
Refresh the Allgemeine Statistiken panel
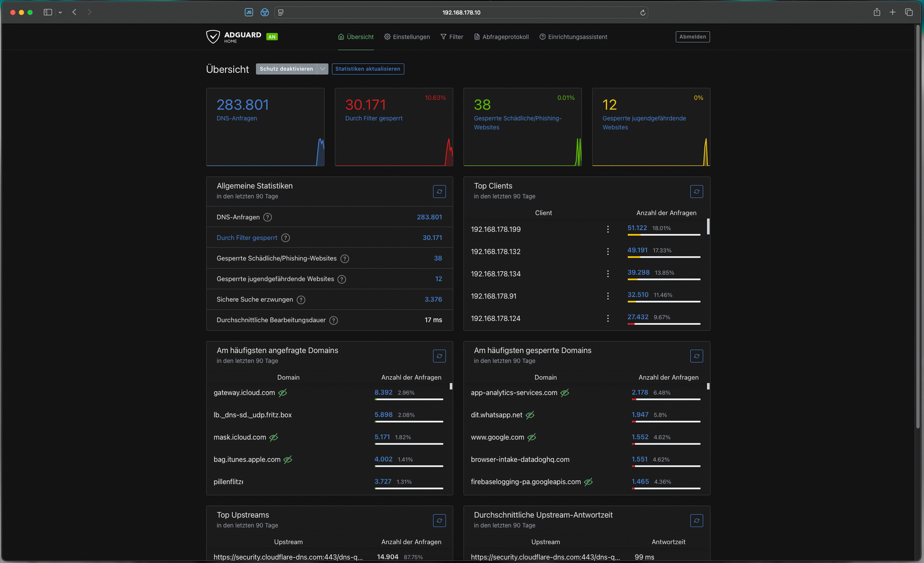439,192
